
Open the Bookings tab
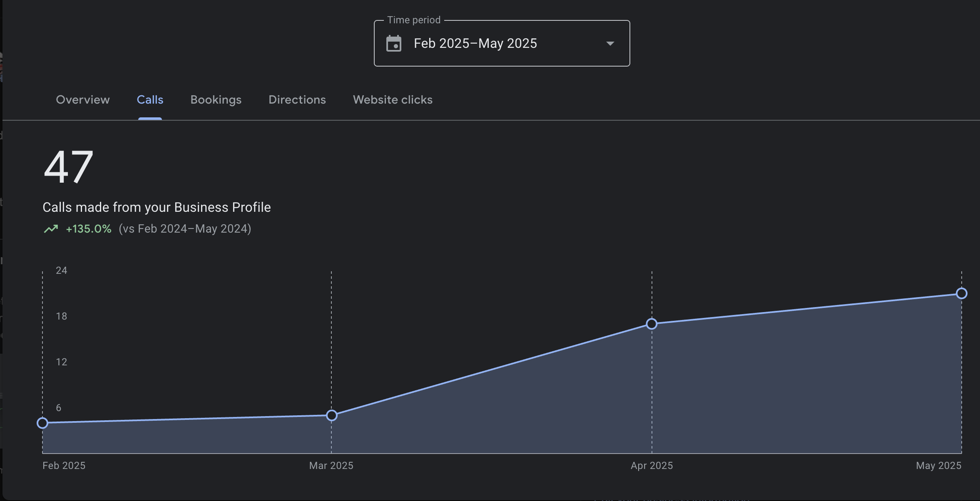(216, 100)
